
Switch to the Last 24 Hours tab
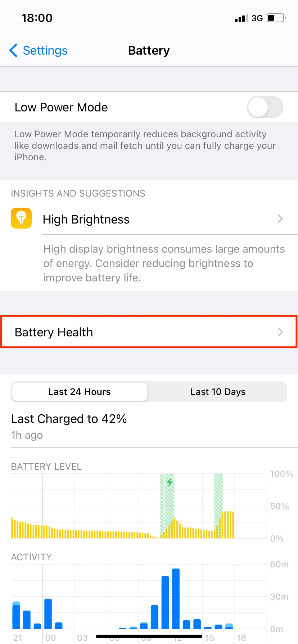pos(80,392)
